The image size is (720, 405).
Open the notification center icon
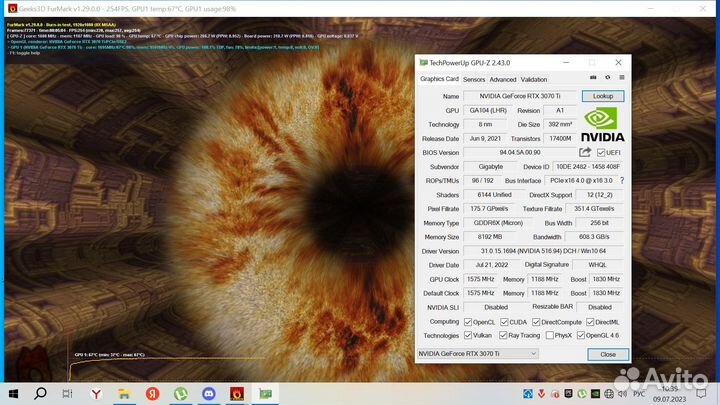[701, 394]
